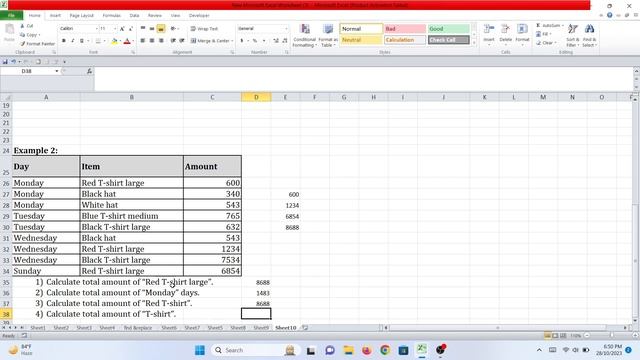Apply the Bad cell style

pyautogui.click(x=405, y=29)
